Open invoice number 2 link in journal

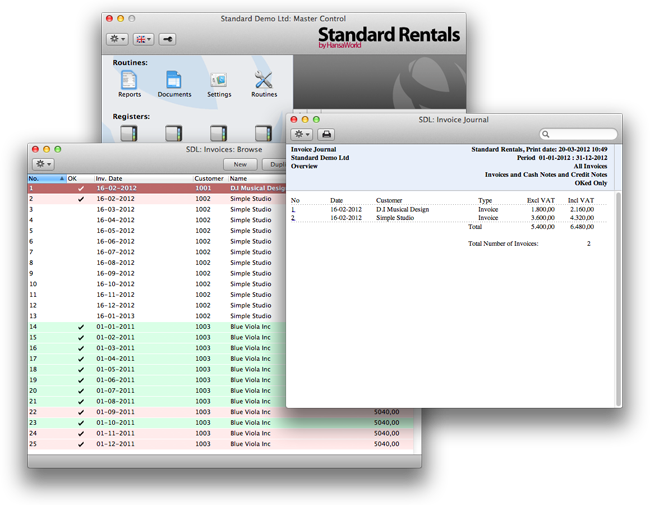[293, 218]
